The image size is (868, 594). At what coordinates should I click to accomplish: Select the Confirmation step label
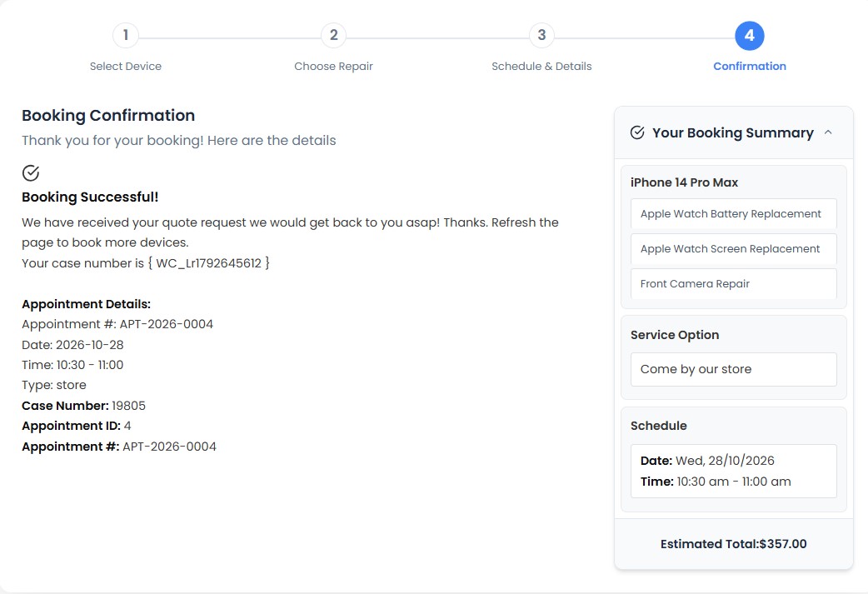[x=750, y=67]
